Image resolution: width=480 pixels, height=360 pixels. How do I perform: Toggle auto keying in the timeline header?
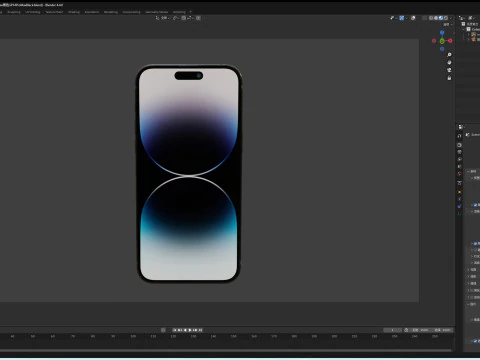pos(163,330)
